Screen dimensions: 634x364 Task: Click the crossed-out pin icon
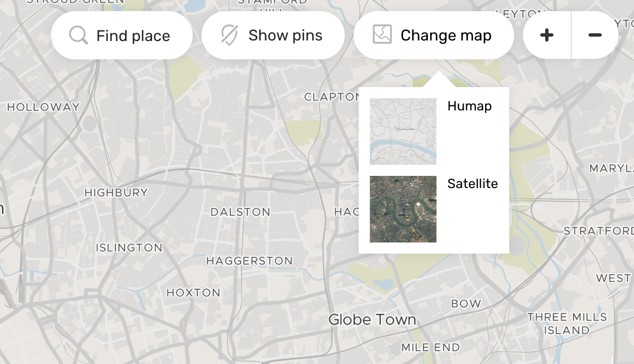point(229,35)
